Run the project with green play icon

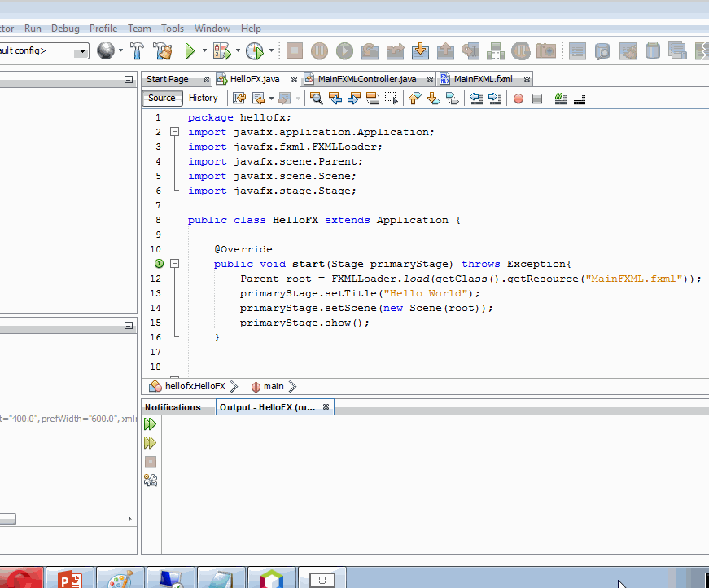(x=190, y=50)
